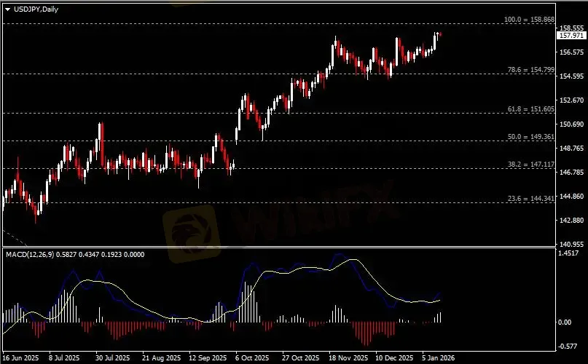The height and width of the screenshot is (364, 588).
Task: Select the 10 Dec 2025 date on time axis
Action: [x=394, y=358]
